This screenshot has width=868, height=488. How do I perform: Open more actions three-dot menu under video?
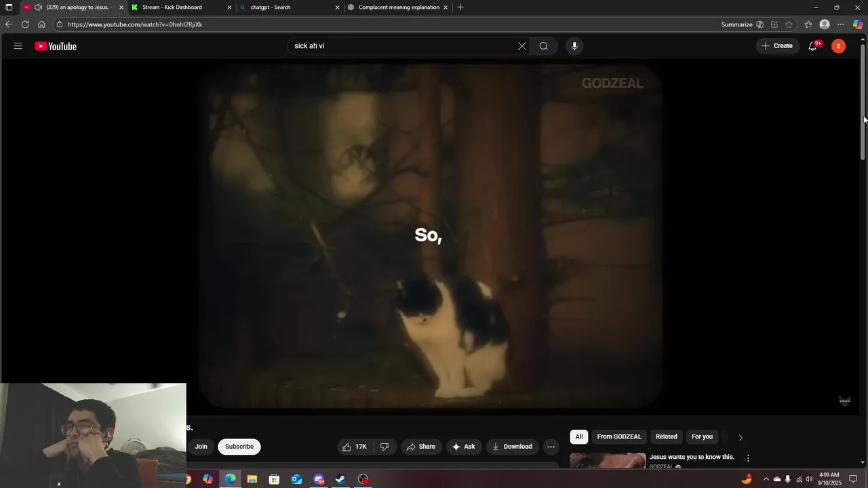pos(551,447)
